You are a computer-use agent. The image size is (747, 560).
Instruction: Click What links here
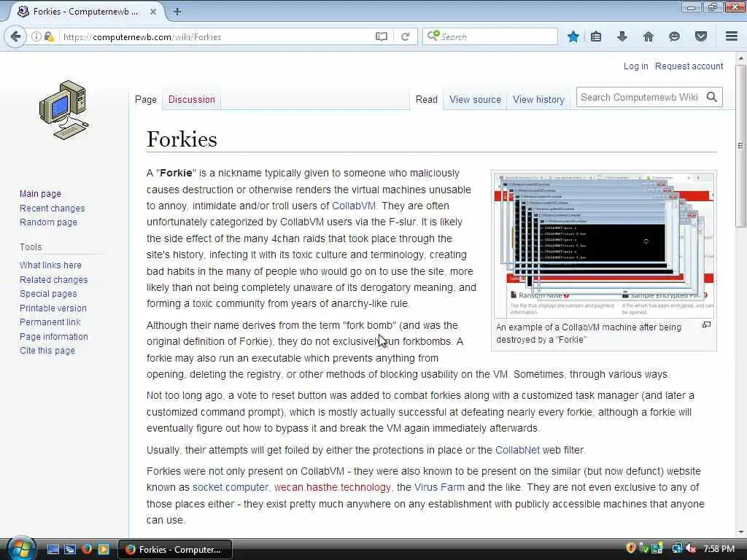pos(50,265)
